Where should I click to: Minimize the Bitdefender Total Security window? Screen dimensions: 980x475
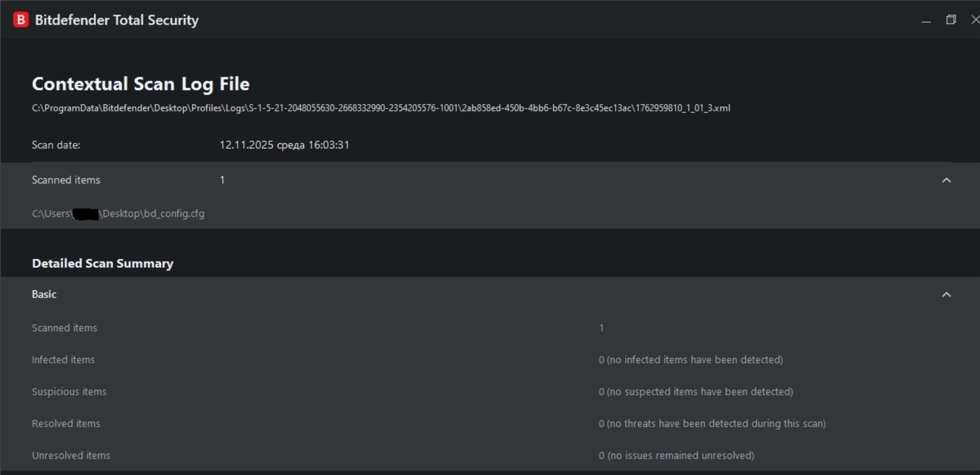tap(926, 21)
